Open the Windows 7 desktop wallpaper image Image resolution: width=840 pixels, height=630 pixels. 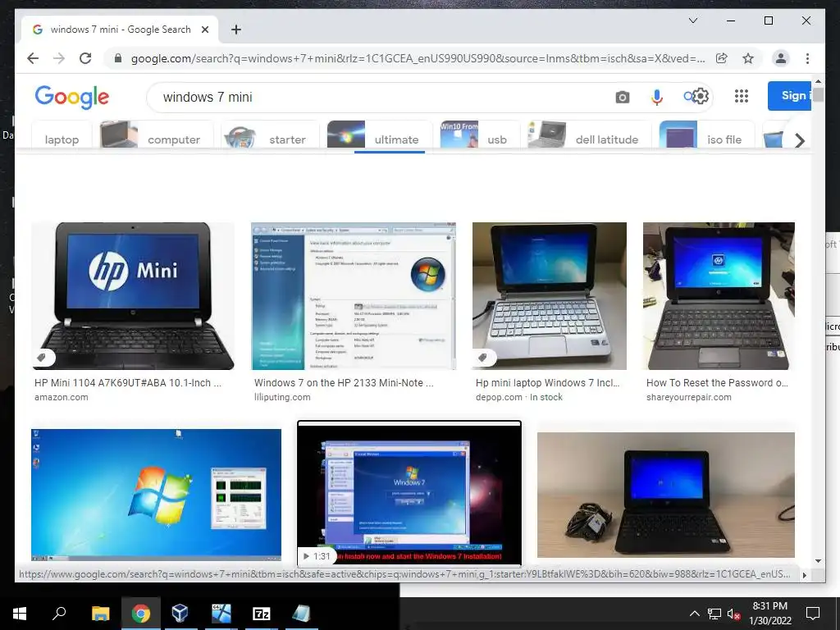coord(156,494)
